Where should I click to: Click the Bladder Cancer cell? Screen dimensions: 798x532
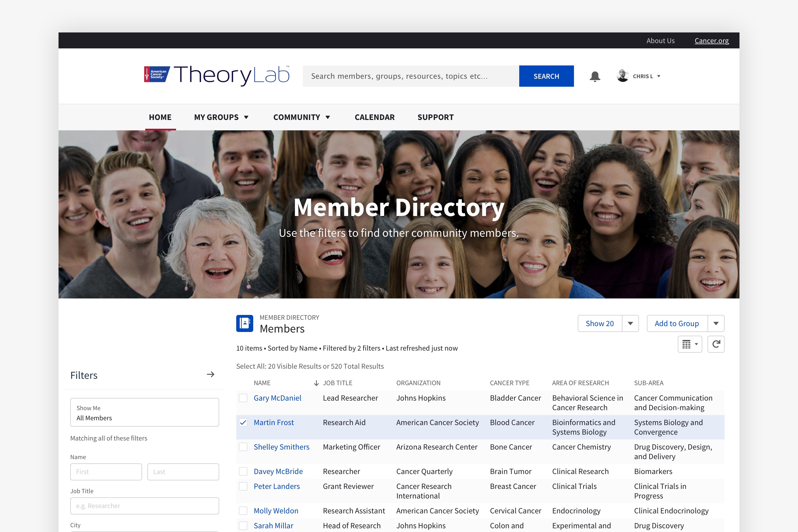click(516, 398)
